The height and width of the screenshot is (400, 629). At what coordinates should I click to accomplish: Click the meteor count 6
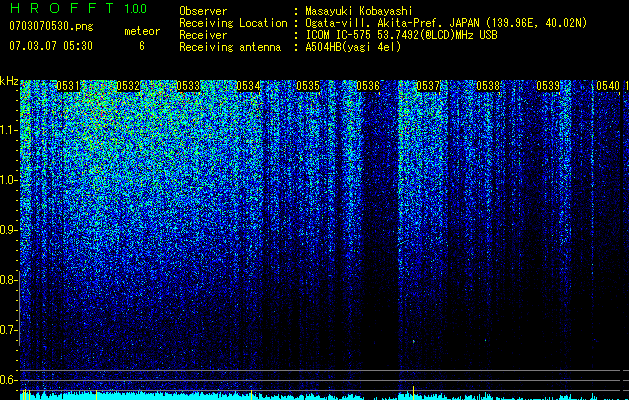142,46
